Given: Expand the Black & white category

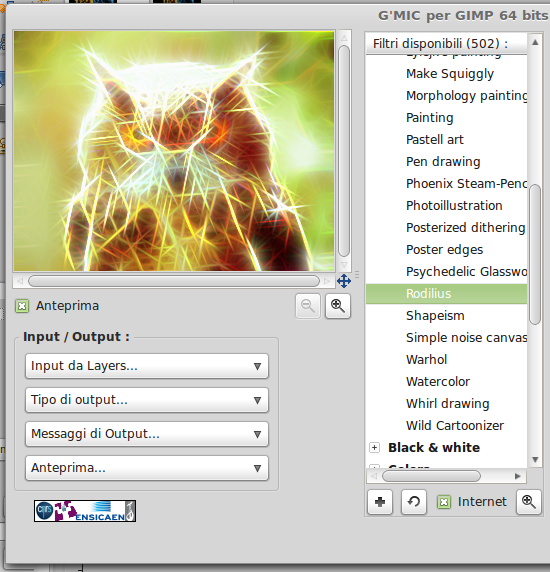Looking at the screenshot, I should [x=375, y=447].
